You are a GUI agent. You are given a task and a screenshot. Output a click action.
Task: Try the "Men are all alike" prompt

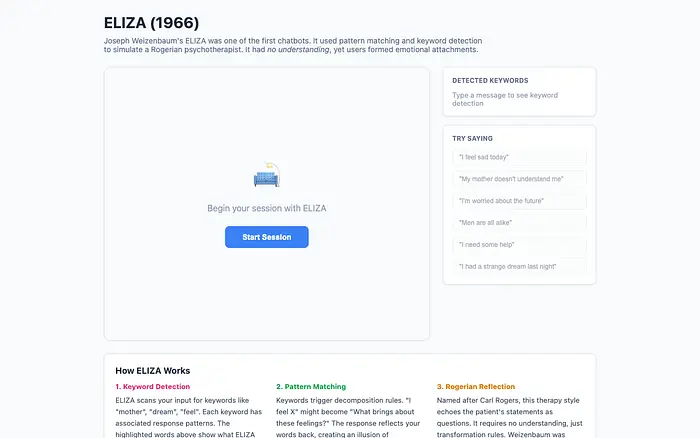pos(519,223)
